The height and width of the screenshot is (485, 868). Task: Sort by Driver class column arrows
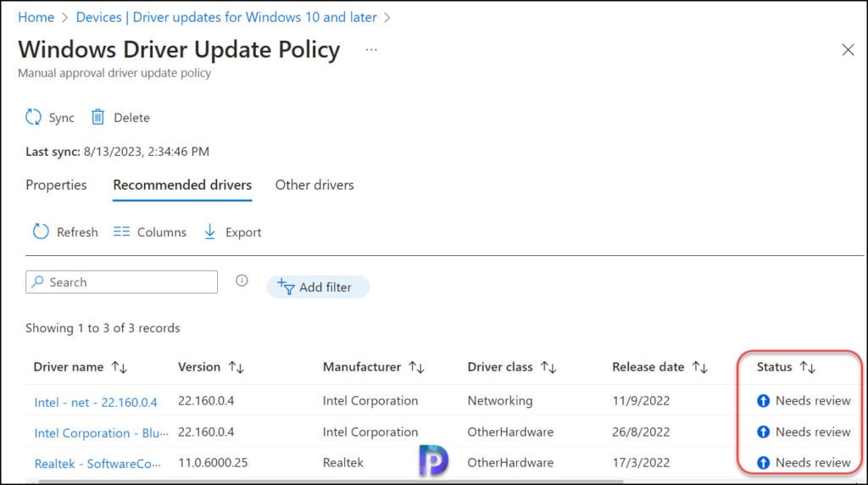[548, 367]
